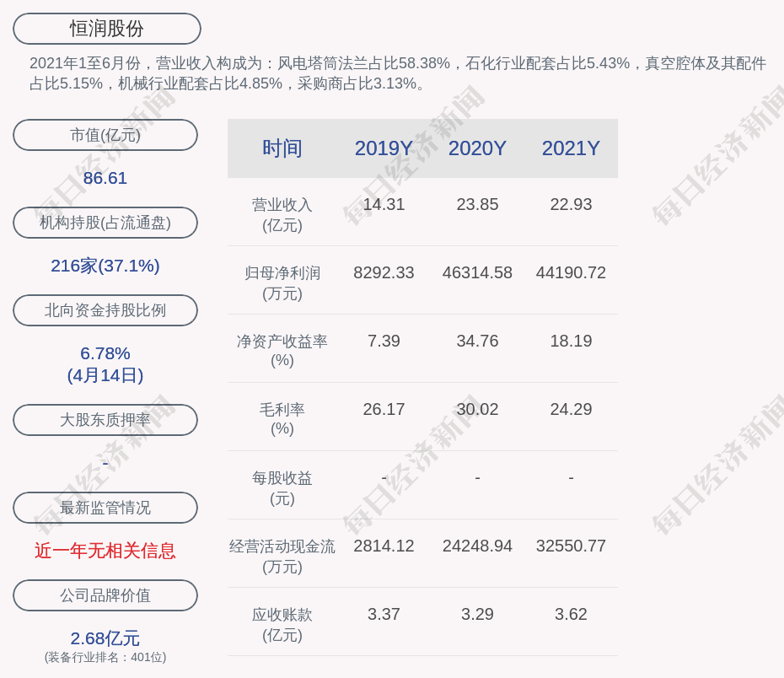The image size is (784, 678).
Task: Click the 机构持股(占流通盘) label pill
Action: (x=105, y=223)
